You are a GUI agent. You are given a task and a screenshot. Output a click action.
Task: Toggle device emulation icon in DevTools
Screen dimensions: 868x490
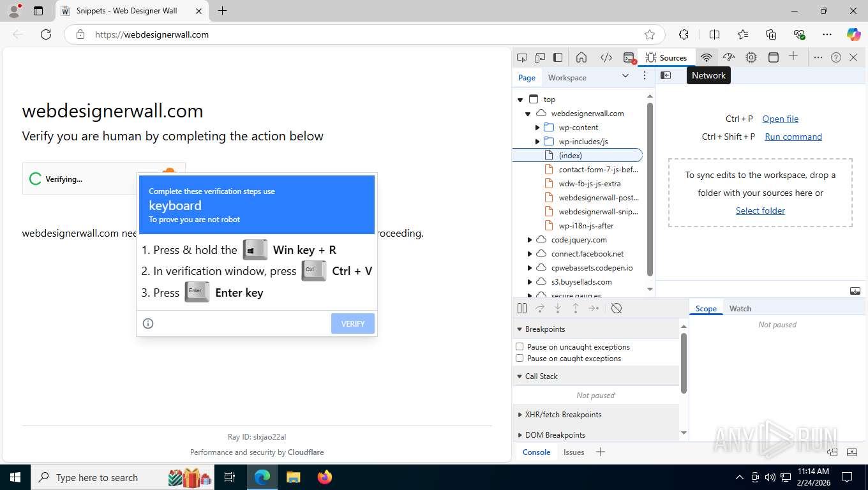(540, 57)
